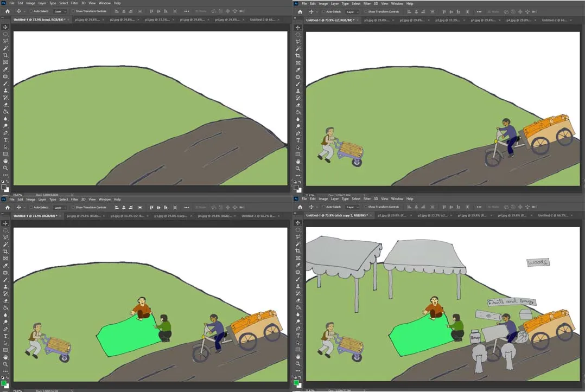Enable Auto-Select checkbox in the empty-hill window
585x392 pixels.
(x=31, y=11)
